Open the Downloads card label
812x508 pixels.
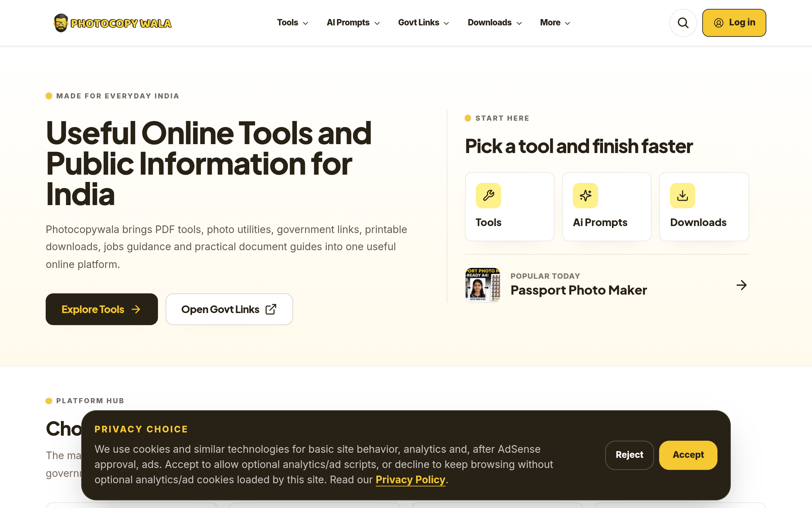698,223
